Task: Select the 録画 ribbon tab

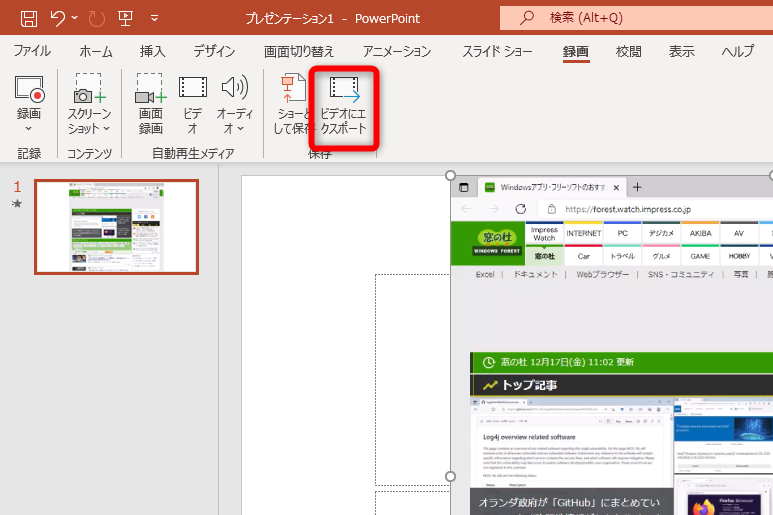Action: click(576, 51)
